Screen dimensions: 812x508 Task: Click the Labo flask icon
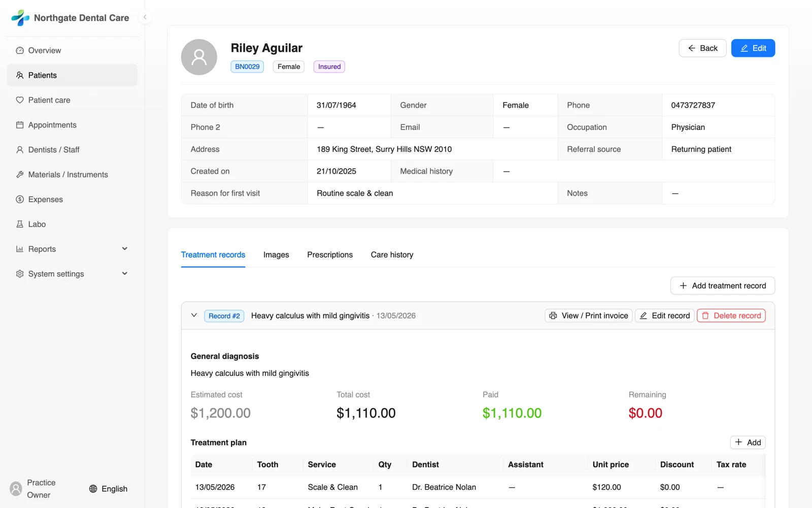coord(20,224)
